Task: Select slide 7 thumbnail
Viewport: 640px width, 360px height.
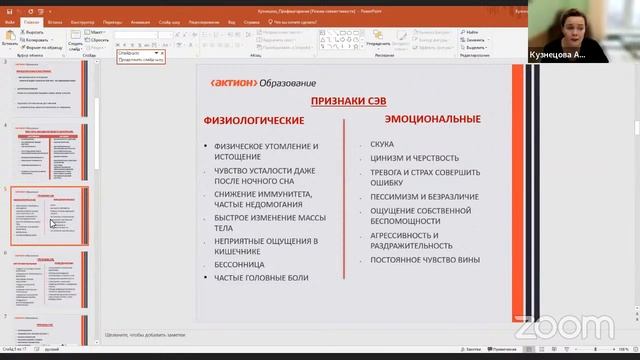Action: point(49,330)
